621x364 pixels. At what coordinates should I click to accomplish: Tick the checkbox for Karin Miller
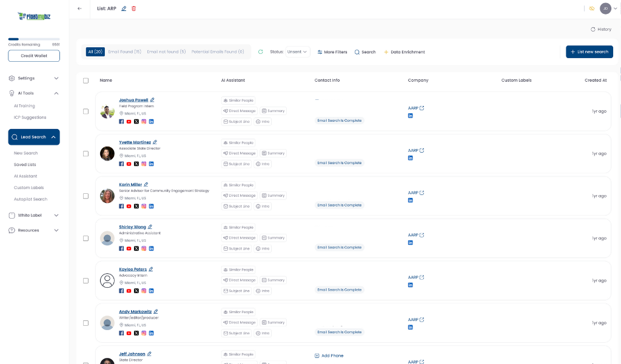pos(86,196)
